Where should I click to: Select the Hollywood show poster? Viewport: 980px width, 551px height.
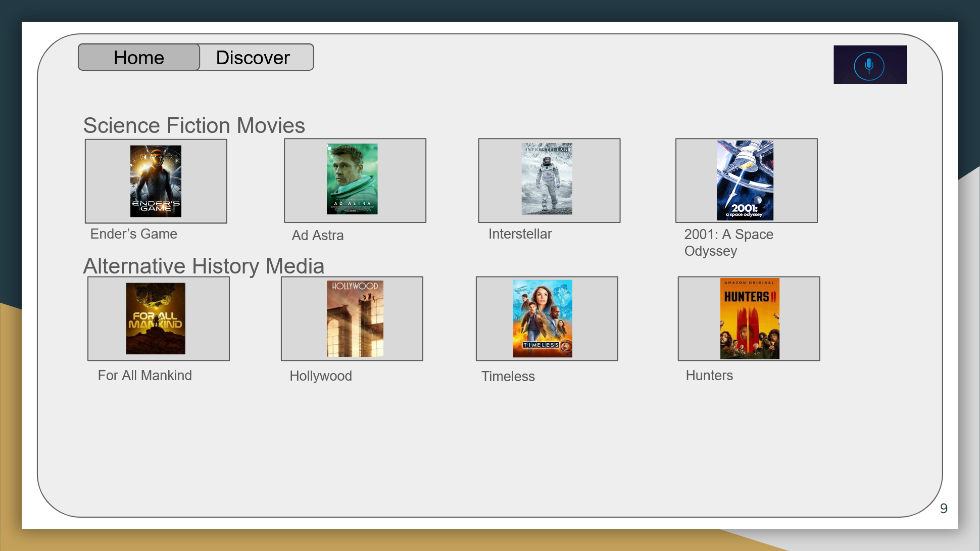(355, 318)
